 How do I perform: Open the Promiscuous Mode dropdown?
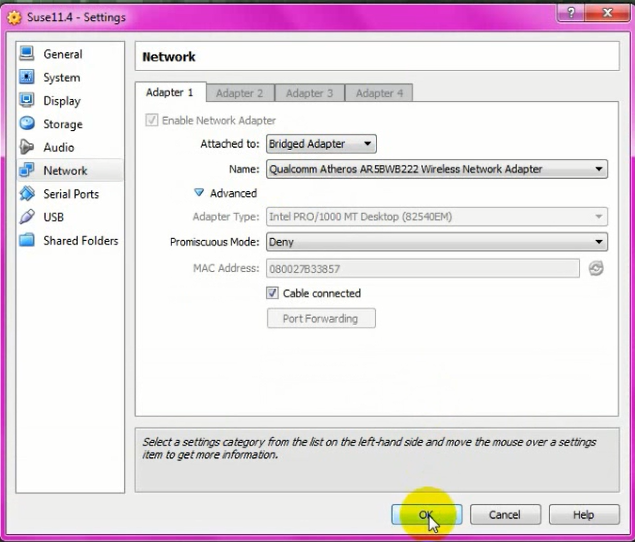click(x=437, y=242)
